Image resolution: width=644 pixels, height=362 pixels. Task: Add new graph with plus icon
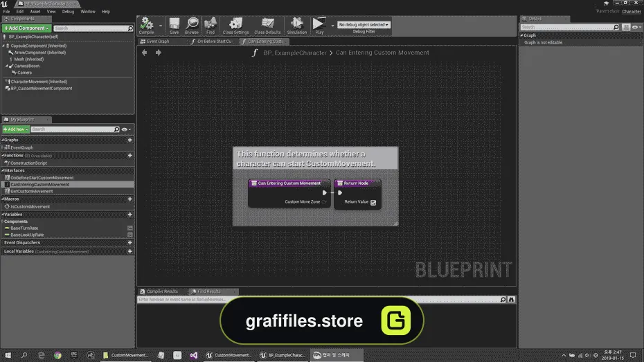pyautogui.click(x=129, y=140)
